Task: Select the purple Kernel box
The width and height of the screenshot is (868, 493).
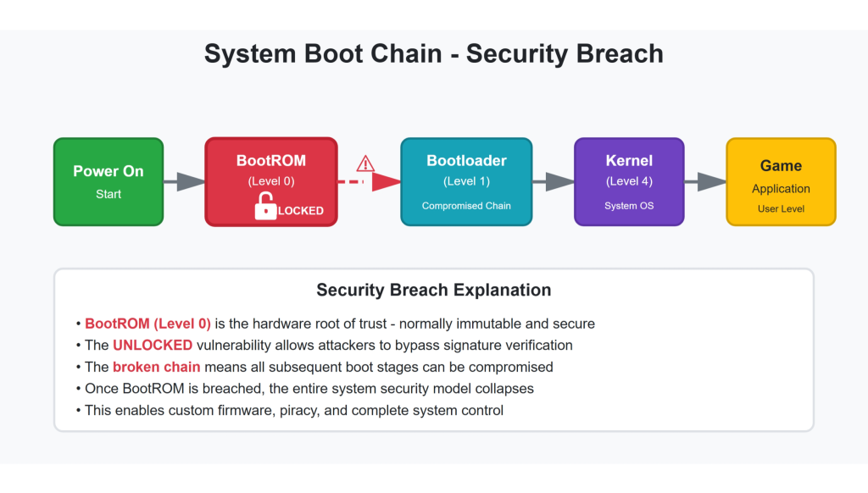Action: tap(629, 181)
